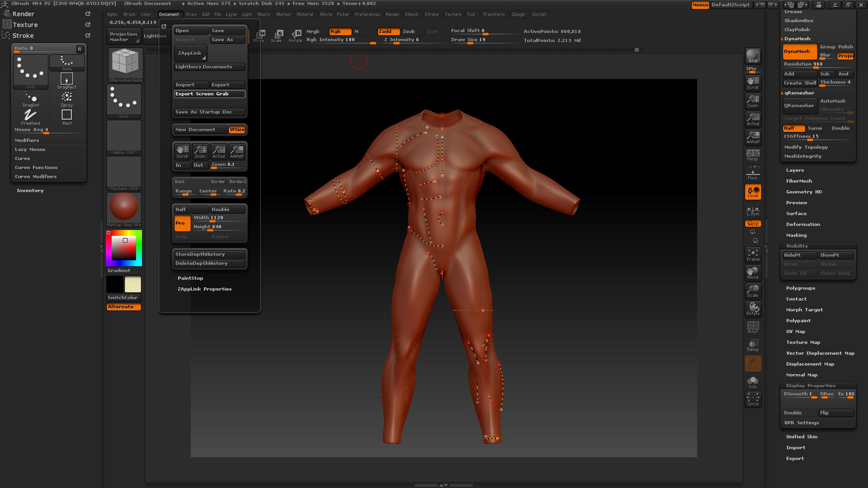Open the Preferences menu
This screenshot has height=488, width=868.
click(367, 14)
